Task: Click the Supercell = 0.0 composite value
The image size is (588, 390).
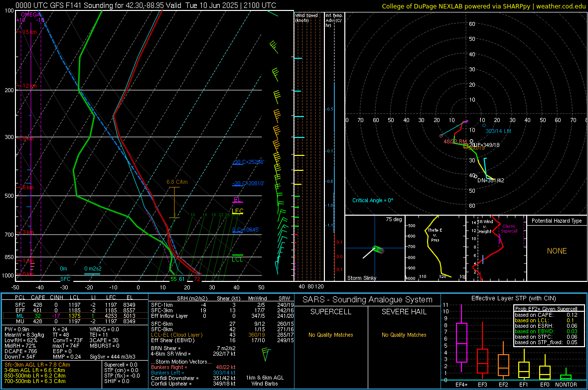Action: (121, 365)
